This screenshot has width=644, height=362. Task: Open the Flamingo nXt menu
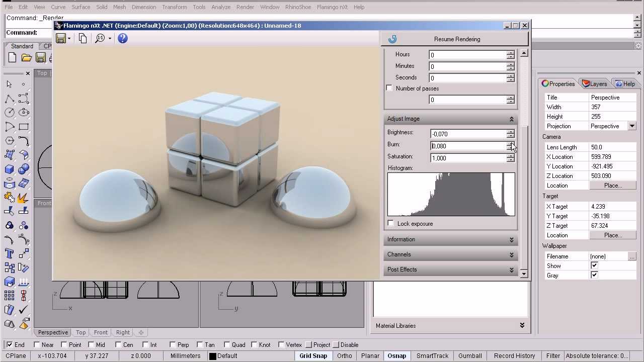pyautogui.click(x=332, y=7)
